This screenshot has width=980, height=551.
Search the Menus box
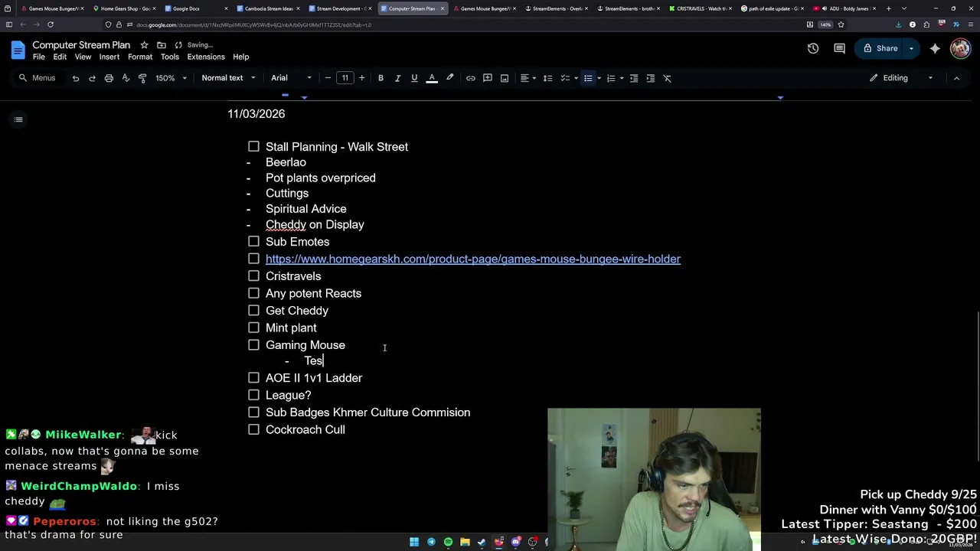[x=38, y=78]
